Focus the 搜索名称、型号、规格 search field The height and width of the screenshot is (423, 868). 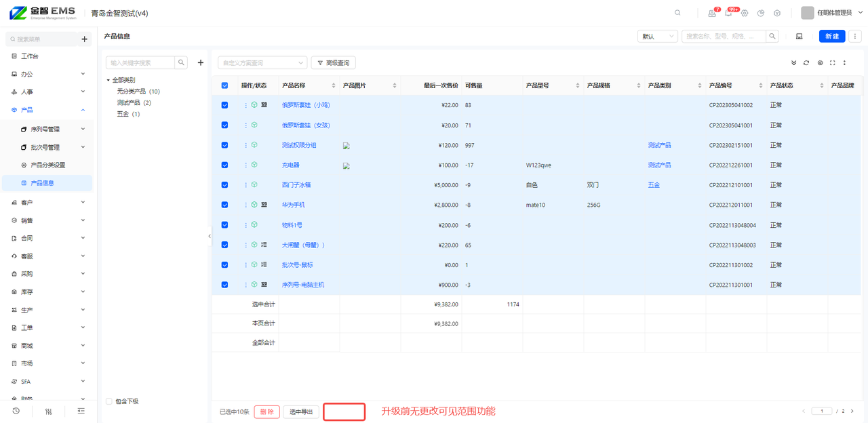tap(724, 36)
